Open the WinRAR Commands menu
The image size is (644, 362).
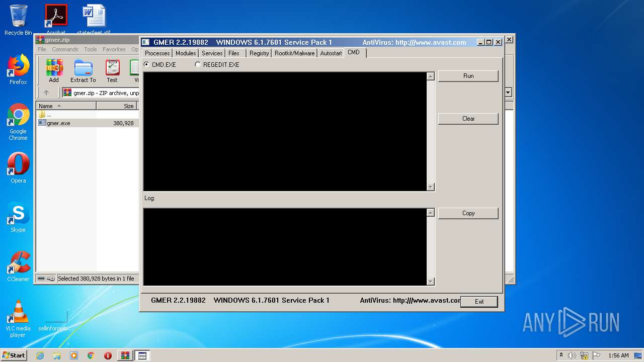coord(65,49)
